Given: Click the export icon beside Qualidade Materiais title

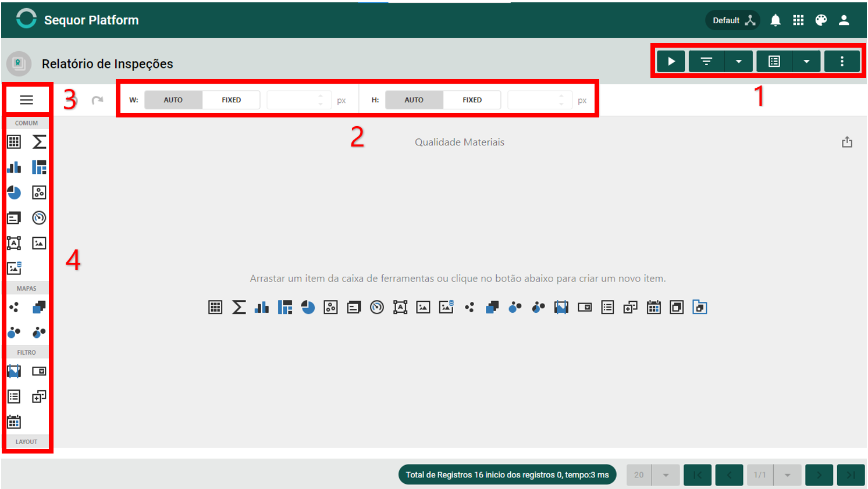Looking at the screenshot, I should click(x=847, y=142).
